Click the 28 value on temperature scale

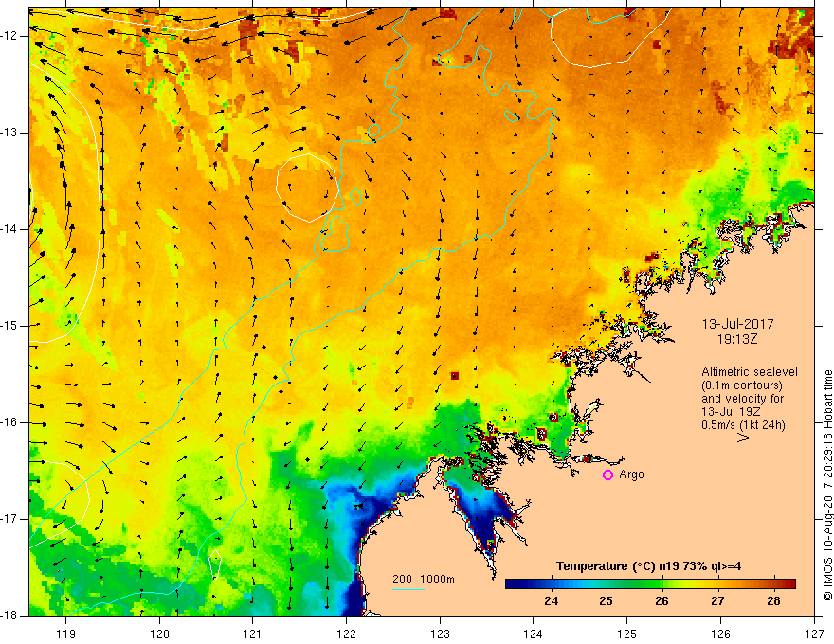(773, 601)
